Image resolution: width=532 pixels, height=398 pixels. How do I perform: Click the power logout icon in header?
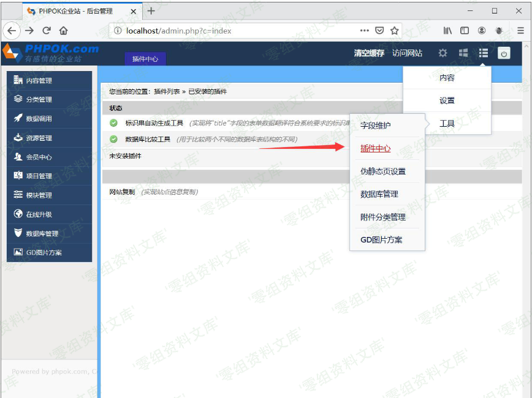504,53
